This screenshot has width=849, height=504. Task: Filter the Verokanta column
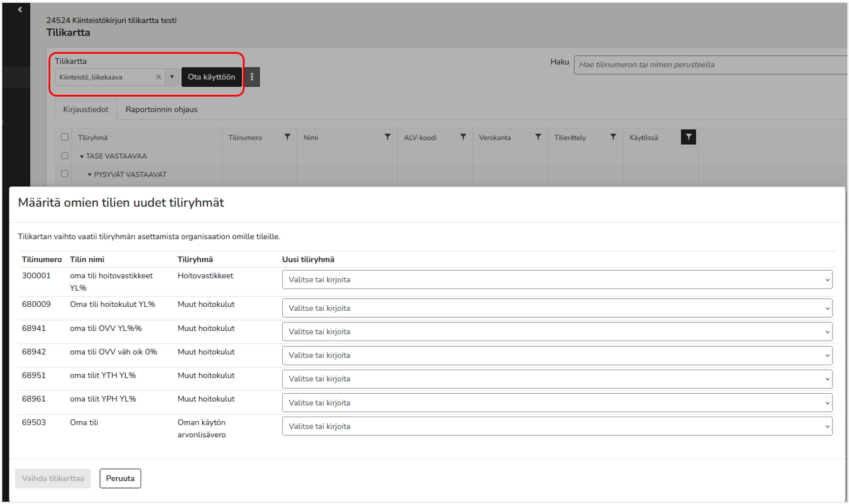coord(538,137)
